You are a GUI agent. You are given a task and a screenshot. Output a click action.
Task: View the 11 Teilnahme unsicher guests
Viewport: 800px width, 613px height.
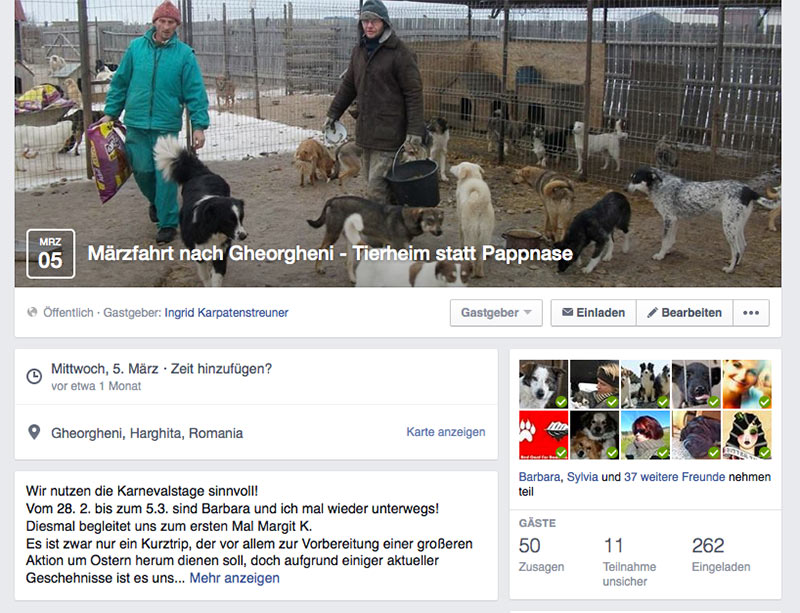coord(629,561)
